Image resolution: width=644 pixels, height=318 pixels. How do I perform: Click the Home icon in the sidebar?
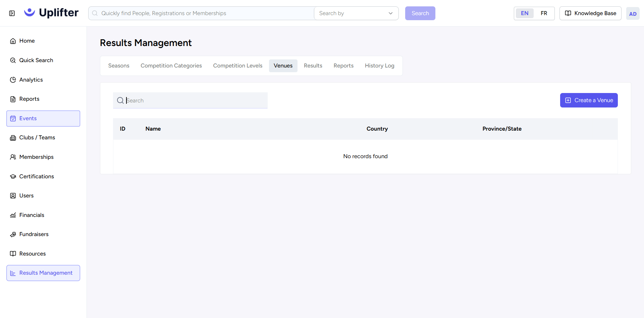pos(13,41)
